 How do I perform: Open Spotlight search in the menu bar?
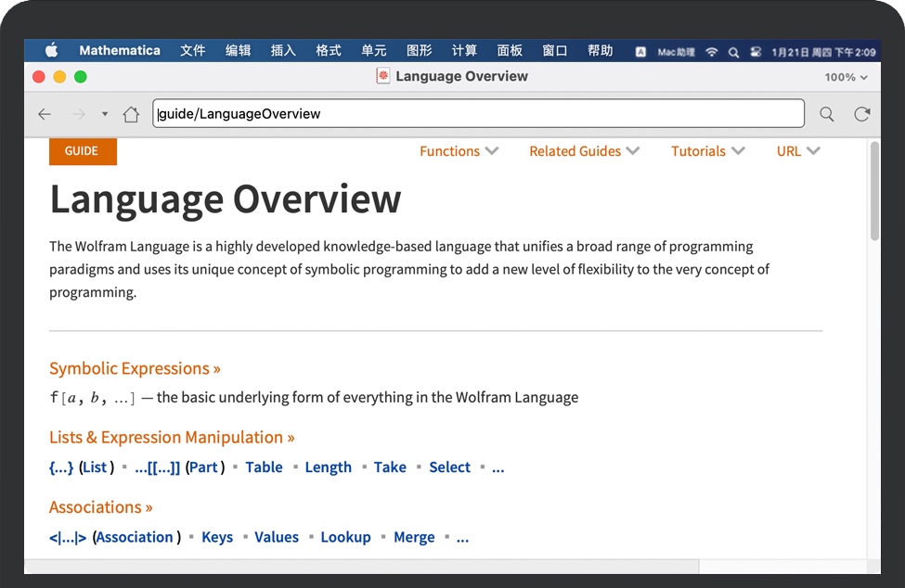coord(733,52)
